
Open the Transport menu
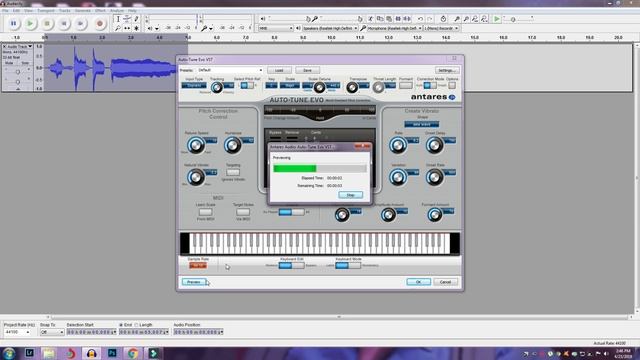coord(46,10)
